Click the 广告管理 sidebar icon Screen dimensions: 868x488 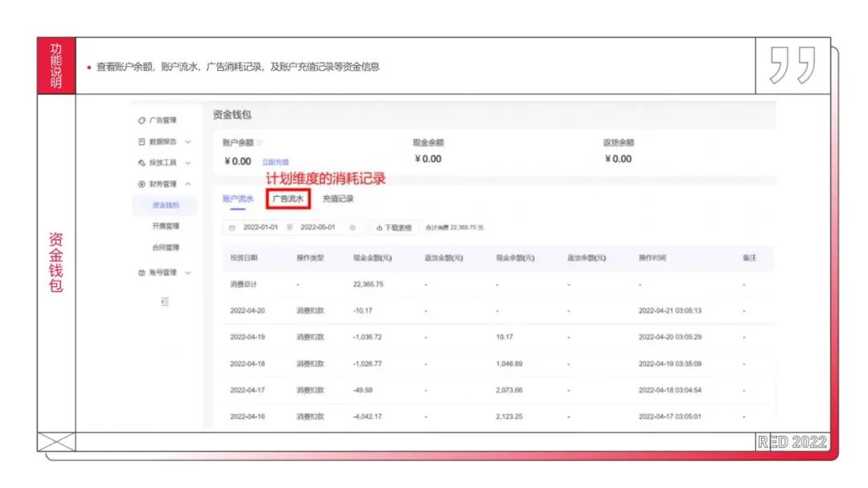pyautogui.click(x=141, y=121)
